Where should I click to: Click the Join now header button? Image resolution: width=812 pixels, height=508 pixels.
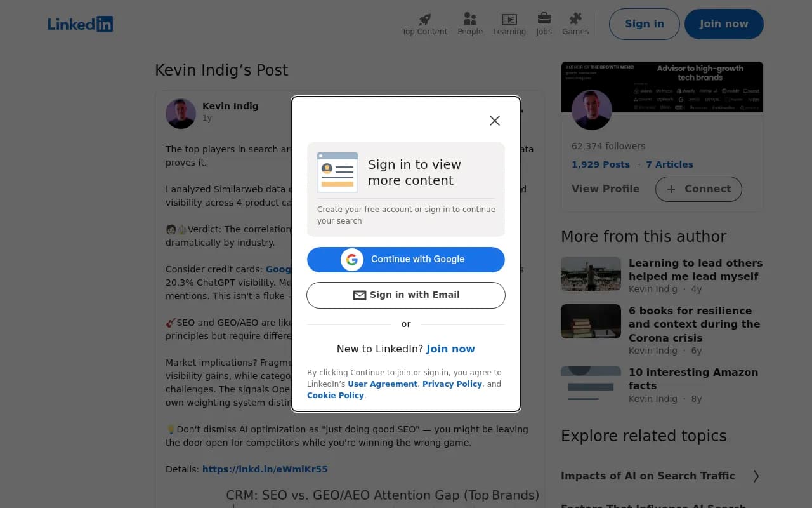point(724,24)
